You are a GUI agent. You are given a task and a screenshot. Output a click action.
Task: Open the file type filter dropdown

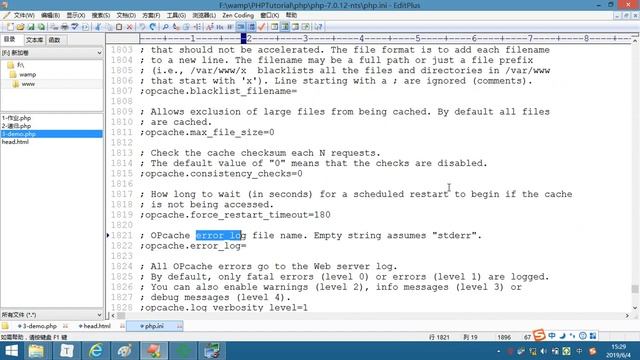[99, 315]
